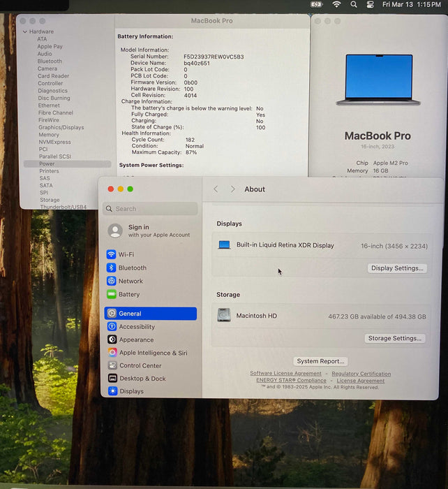Select Camera in hardware list
Image resolution: width=448 pixels, height=489 pixels.
(47, 68)
